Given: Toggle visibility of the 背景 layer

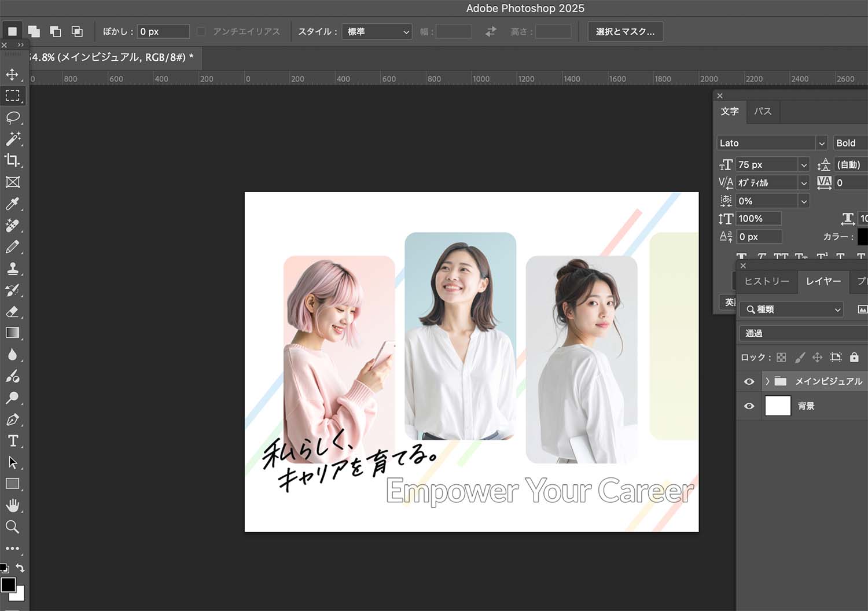Looking at the screenshot, I should tap(749, 406).
